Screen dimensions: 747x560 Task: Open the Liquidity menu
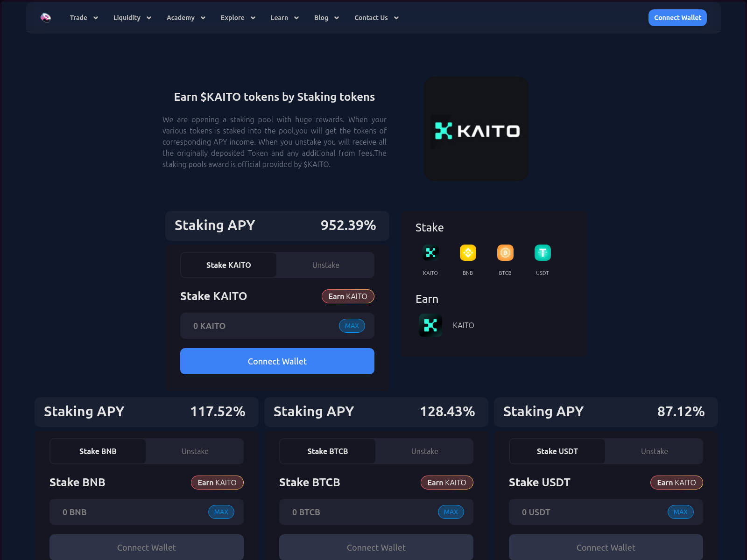pos(127,18)
